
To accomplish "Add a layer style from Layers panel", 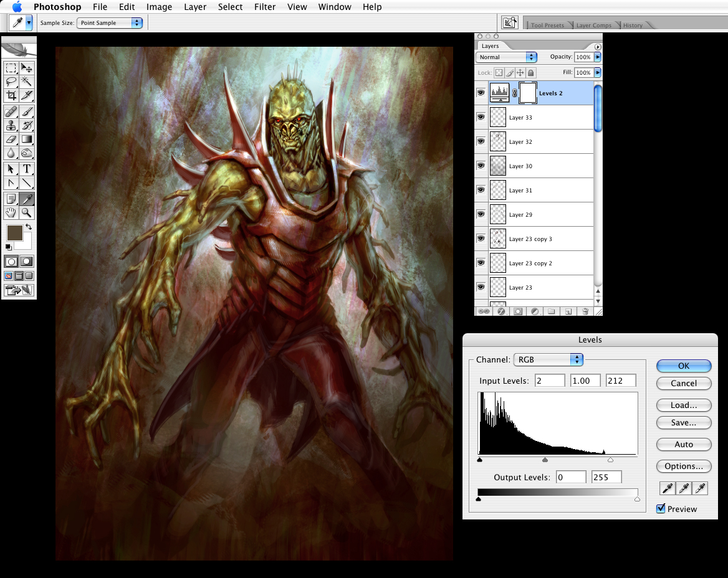I will (501, 311).
